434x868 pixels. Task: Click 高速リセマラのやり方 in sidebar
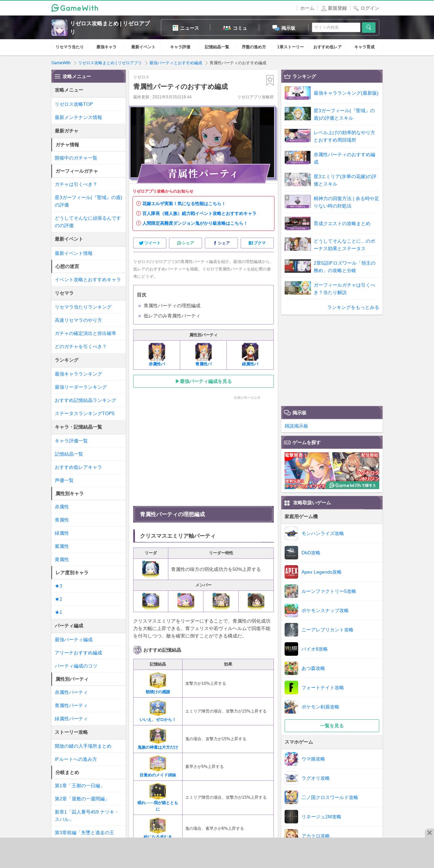coord(78,320)
